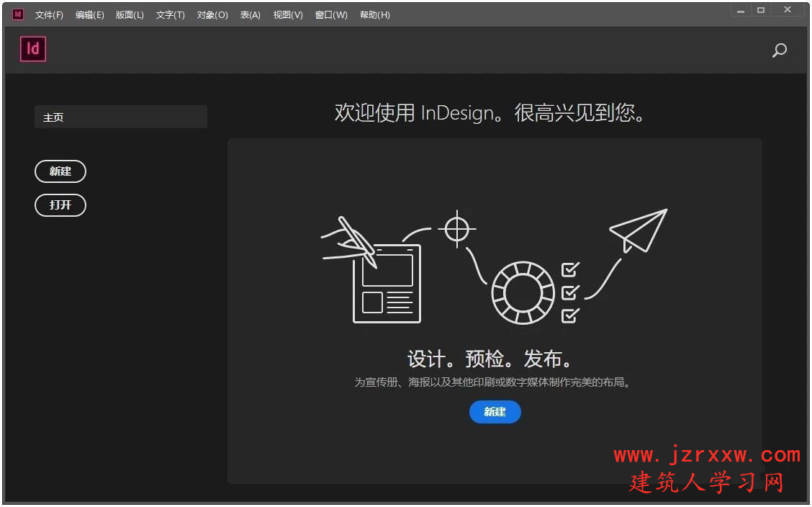Click the small Id icon in title bar

[17, 14]
